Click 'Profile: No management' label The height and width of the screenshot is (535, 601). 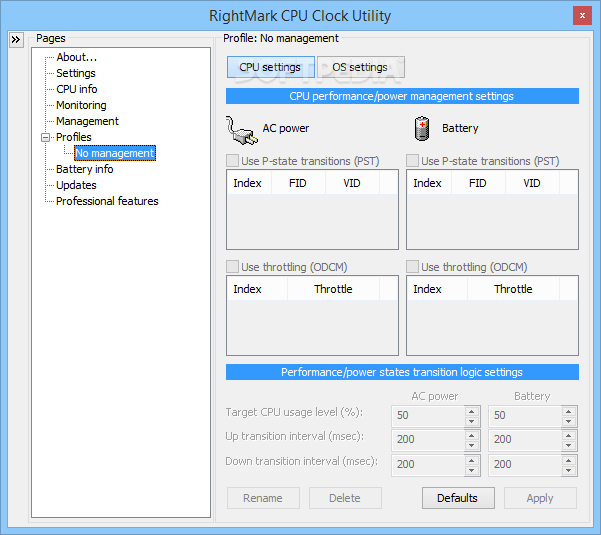tap(281, 38)
